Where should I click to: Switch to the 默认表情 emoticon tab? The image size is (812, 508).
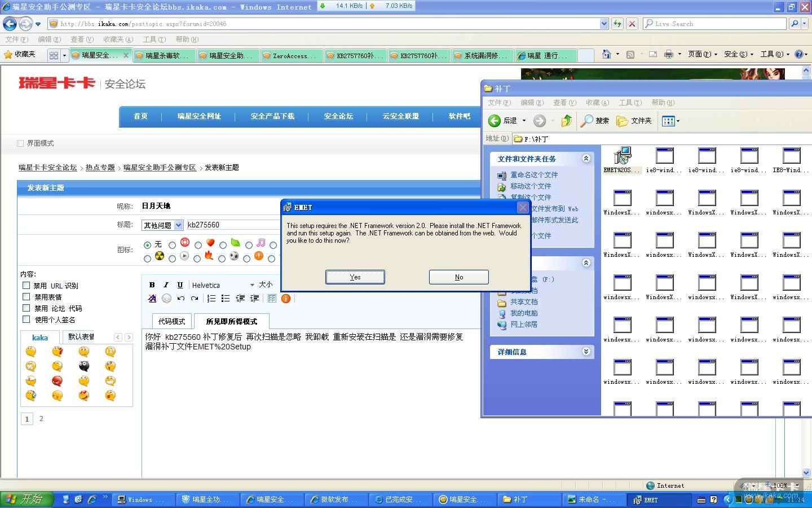81,337
